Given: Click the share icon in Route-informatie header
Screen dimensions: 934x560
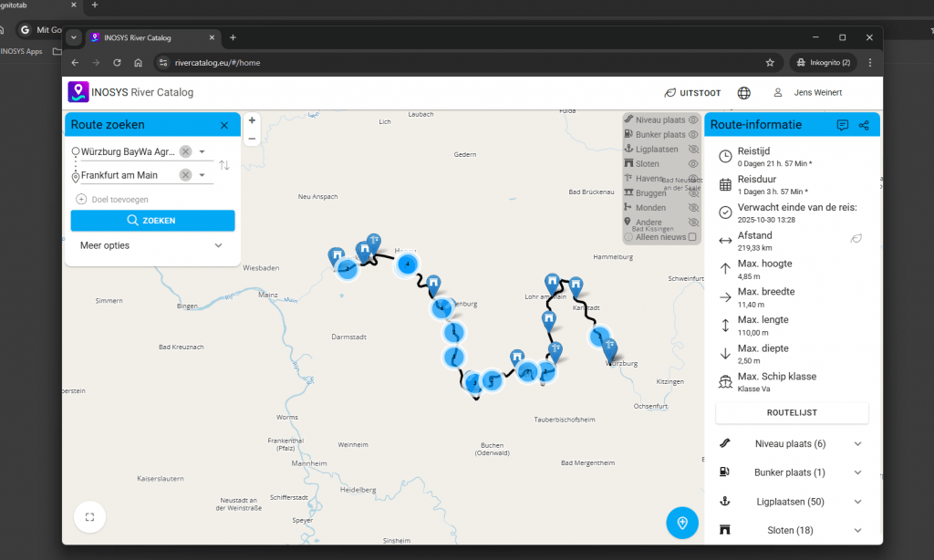Looking at the screenshot, I should (x=864, y=125).
